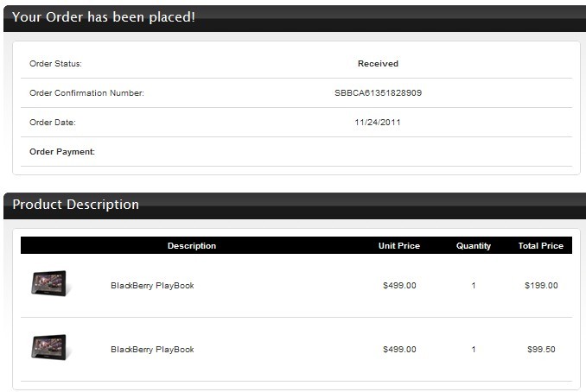Click the Order Payment label

[62, 152]
